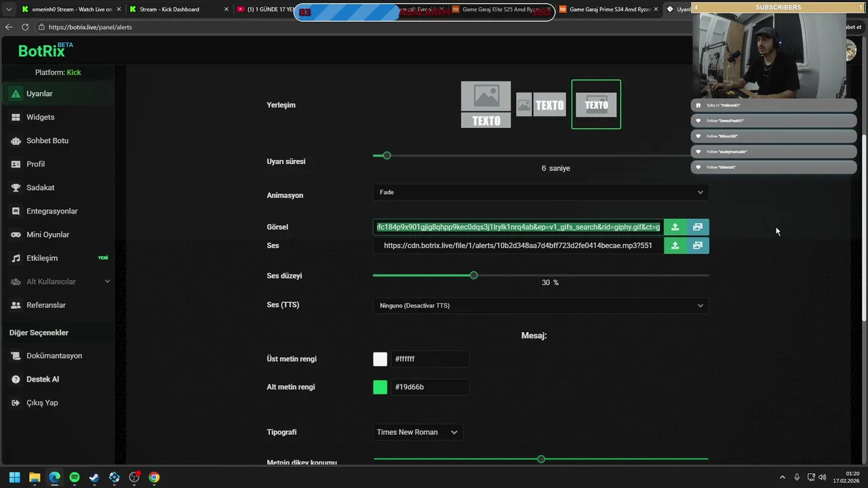Click the page vertical scrollbar
The width and height of the screenshot is (868, 488).
coord(864,227)
